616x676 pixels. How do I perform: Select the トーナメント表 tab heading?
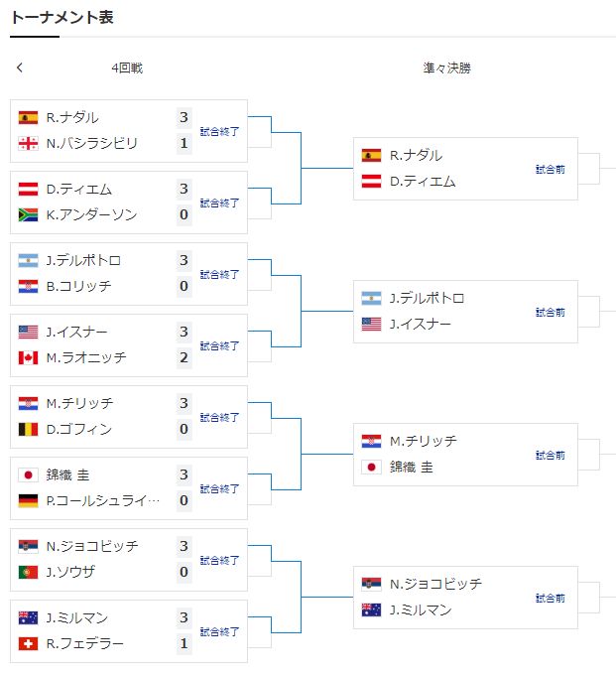click(x=62, y=17)
